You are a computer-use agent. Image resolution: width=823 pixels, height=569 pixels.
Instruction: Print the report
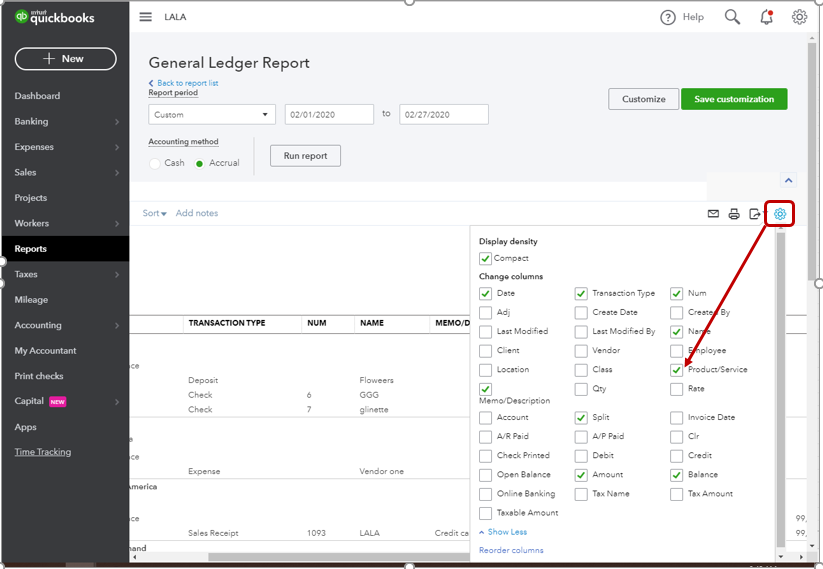pos(734,214)
